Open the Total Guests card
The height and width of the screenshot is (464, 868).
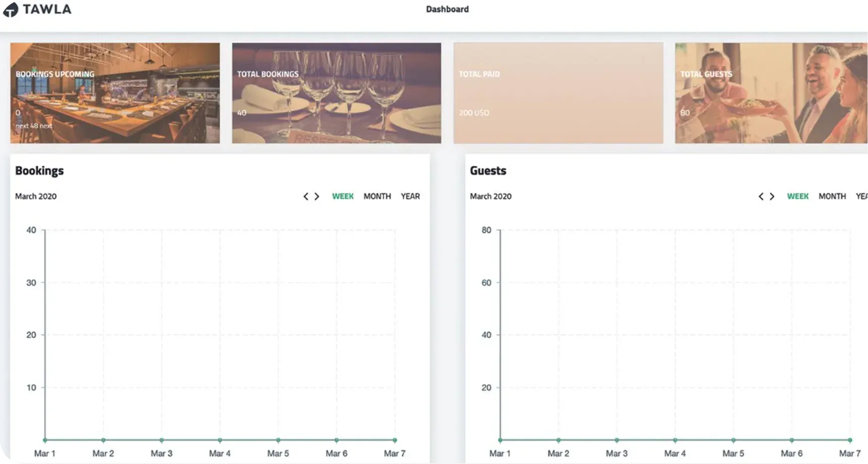(x=771, y=93)
